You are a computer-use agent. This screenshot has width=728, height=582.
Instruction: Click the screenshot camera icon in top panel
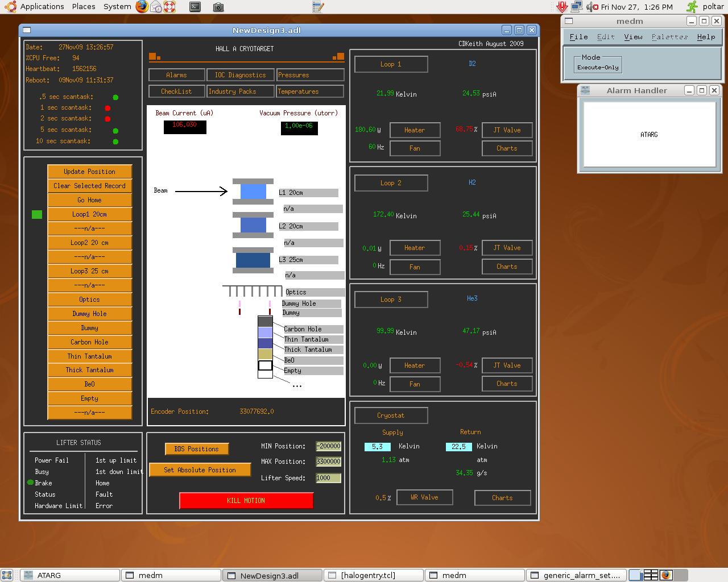(218, 7)
